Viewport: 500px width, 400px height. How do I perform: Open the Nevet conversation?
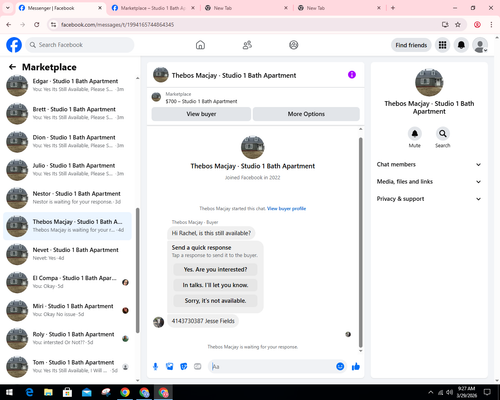68,254
